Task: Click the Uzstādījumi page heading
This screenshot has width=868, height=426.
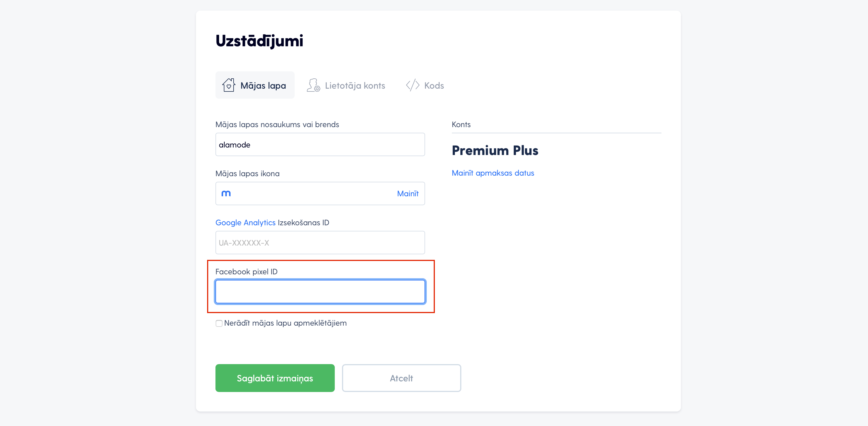Action: [259, 41]
